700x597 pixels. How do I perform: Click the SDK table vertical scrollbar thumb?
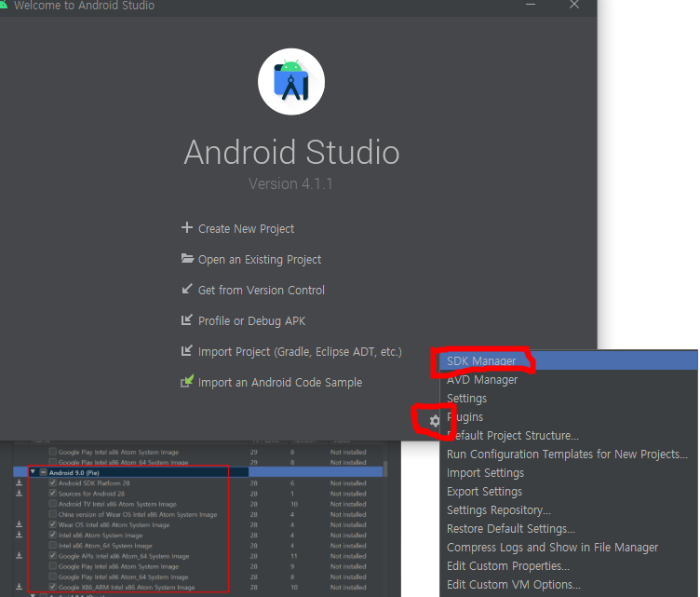tap(384, 469)
